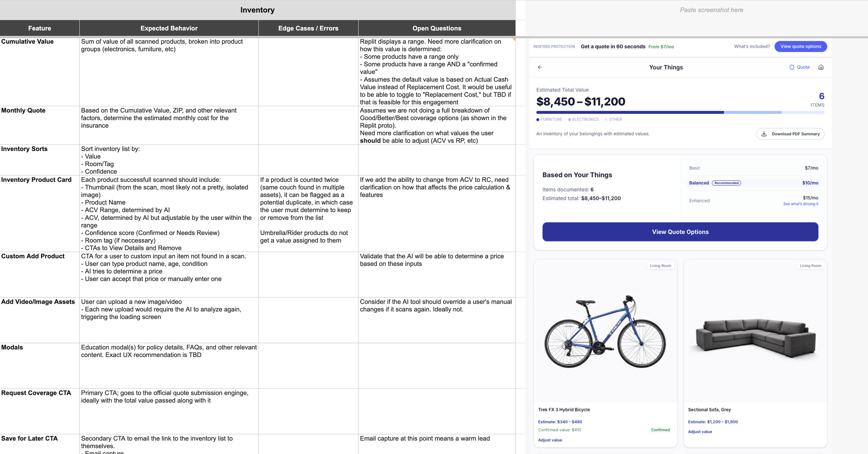The image size is (868, 454).
Task: Click the Expected Behavior column header
Action: pos(169,28)
